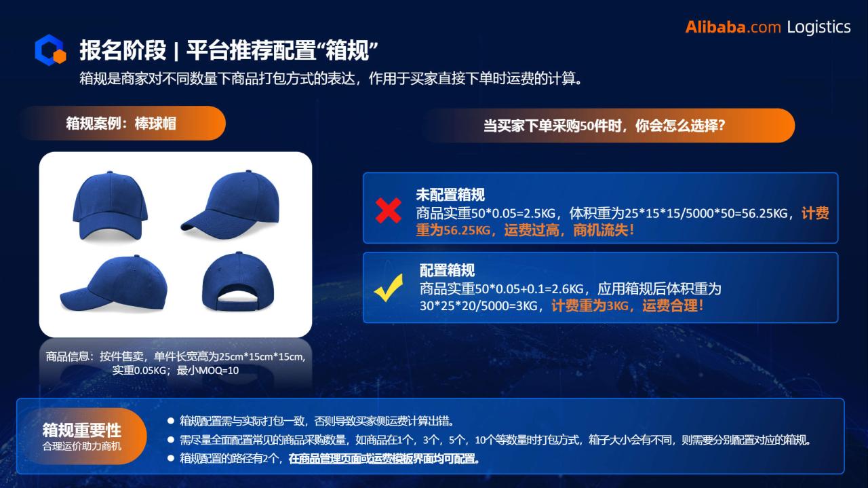Click the yellow checkmark icon
Screen dimensions: 868x488
pos(389,288)
